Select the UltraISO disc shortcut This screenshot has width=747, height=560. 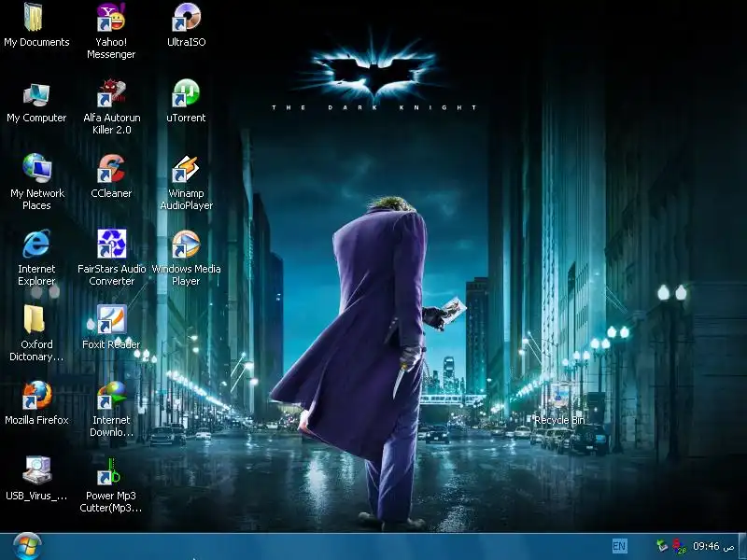pyautogui.click(x=186, y=17)
